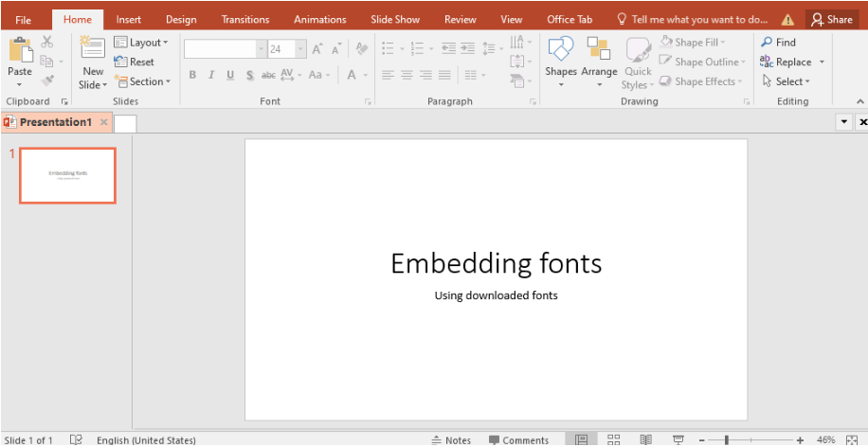
Task: Switch to the Transitions tab
Action: tap(245, 19)
